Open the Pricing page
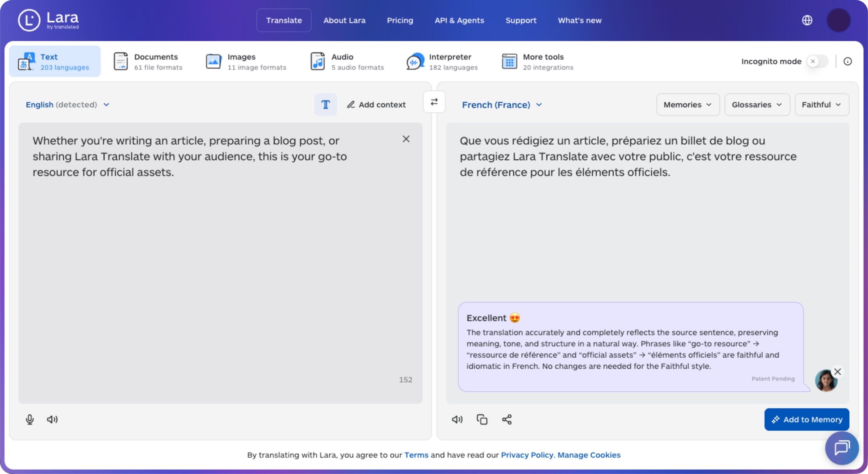This screenshot has height=474, width=868. 400,20
